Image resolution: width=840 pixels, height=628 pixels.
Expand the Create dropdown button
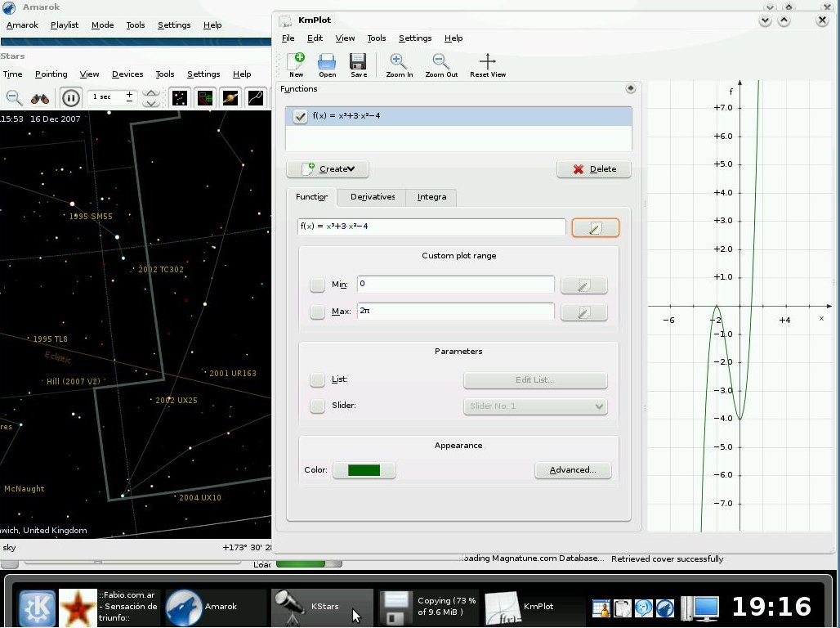pos(328,169)
